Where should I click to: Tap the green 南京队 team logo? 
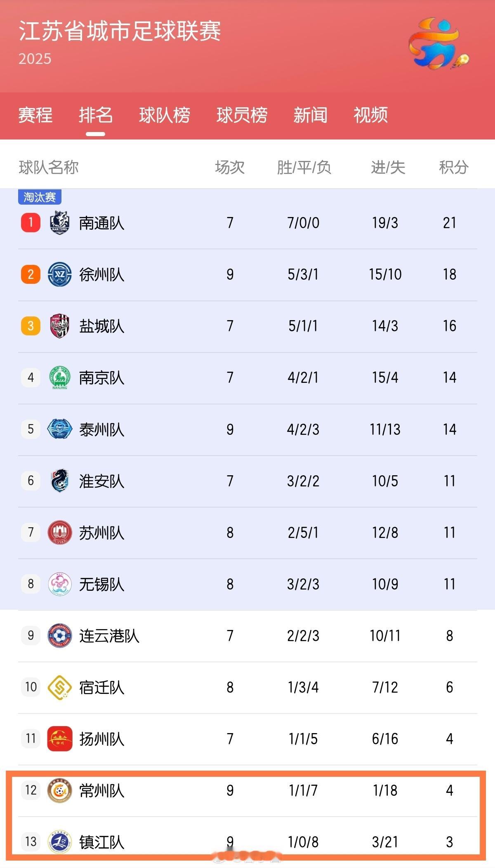(60, 377)
